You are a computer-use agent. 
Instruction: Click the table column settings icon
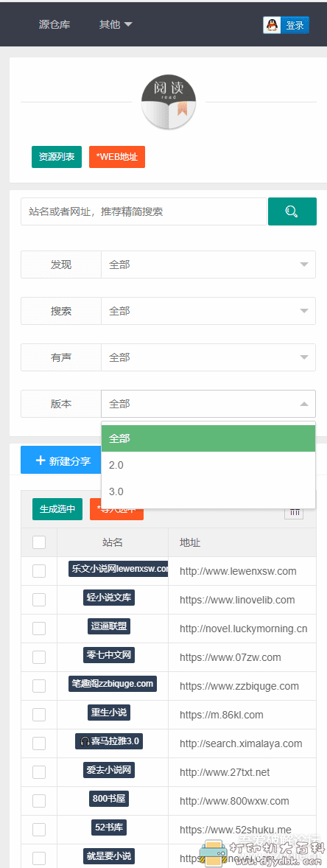(295, 511)
